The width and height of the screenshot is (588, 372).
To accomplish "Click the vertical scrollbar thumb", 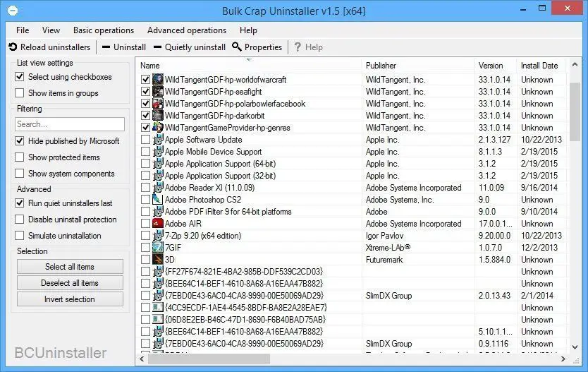I will pyautogui.click(x=575, y=112).
